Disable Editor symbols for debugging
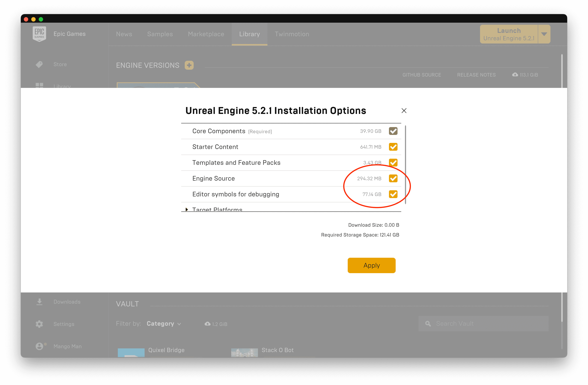 click(x=393, y=194)
